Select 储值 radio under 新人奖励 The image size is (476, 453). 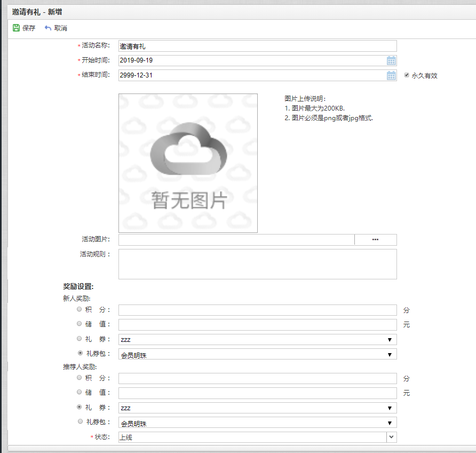(80, 324)
